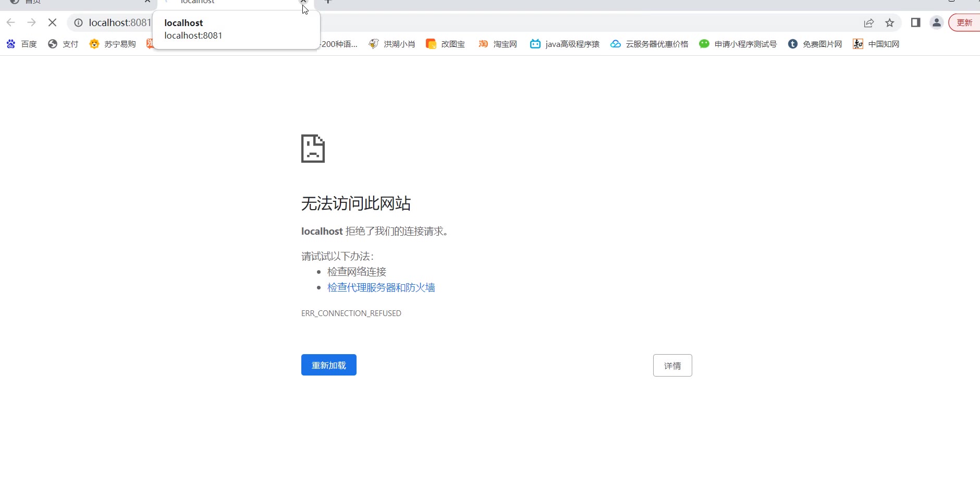Screen dimensions: 980x484
Task: Click the 拒绝了我们的连接请求 message
Action: click(397, 231)
